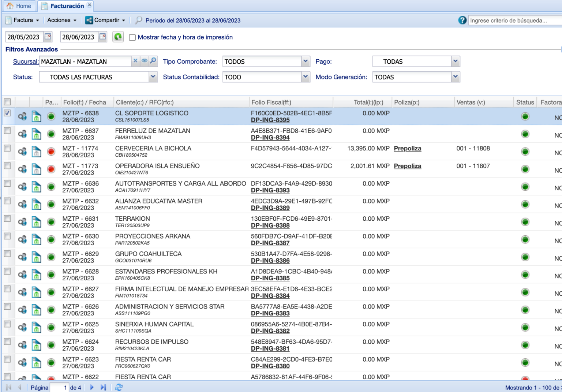The width and height of the screenshot is (562, 392).
Task: Go to next page arrow in pager
Action: pos(92,387)
